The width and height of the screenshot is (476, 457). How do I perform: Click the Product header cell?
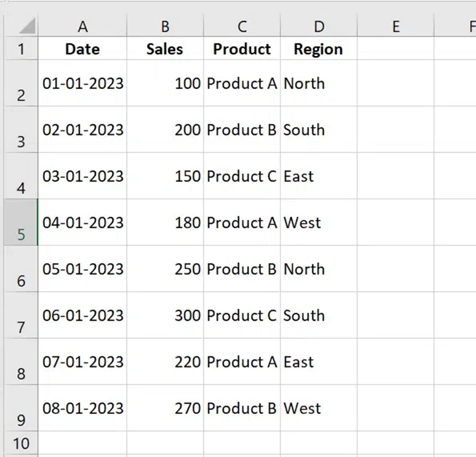pyautogui.click(x=242, y=48)
